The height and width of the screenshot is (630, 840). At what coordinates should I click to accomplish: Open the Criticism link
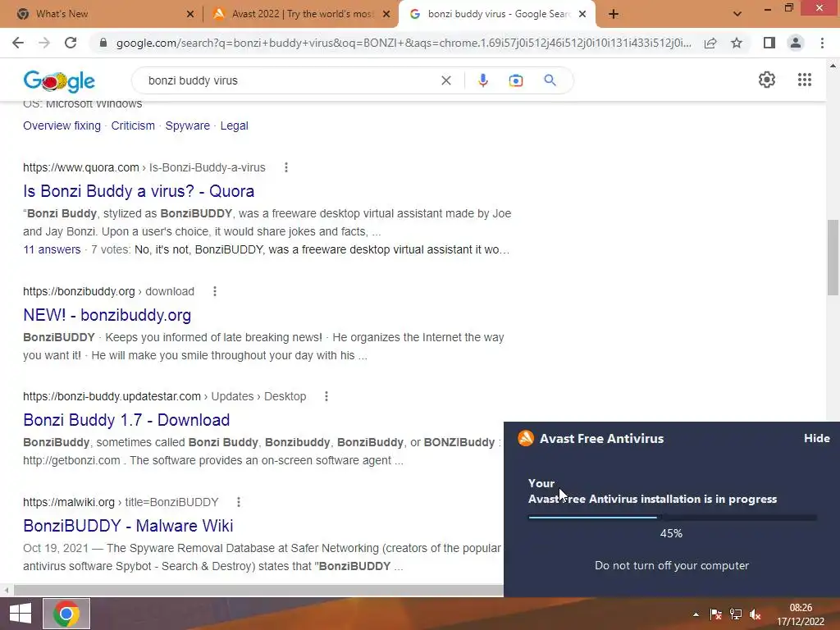coord(133,126)
